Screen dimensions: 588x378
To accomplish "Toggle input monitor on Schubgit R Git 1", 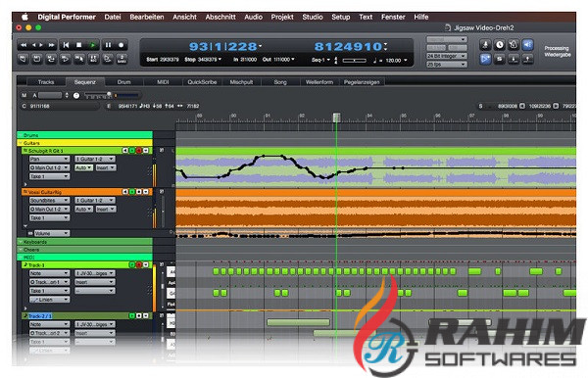I will (x=125, y=151).
